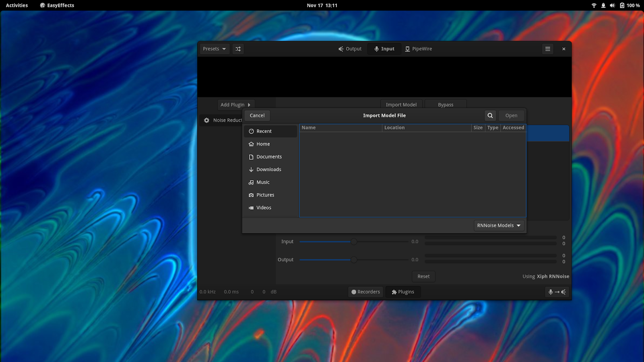The height and width of the screenshot is (362, 644).
Task: Open the Pictures location in sidebar
Action: [x=265, y=195]
